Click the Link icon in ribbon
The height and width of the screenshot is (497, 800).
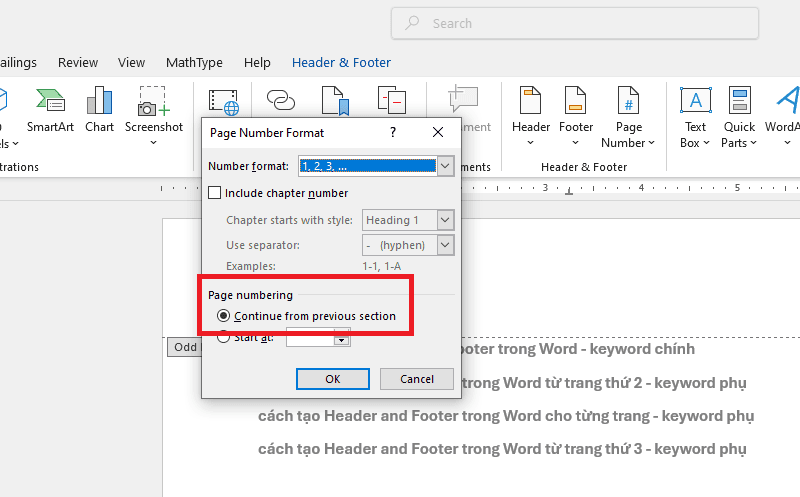coord(281,100)
